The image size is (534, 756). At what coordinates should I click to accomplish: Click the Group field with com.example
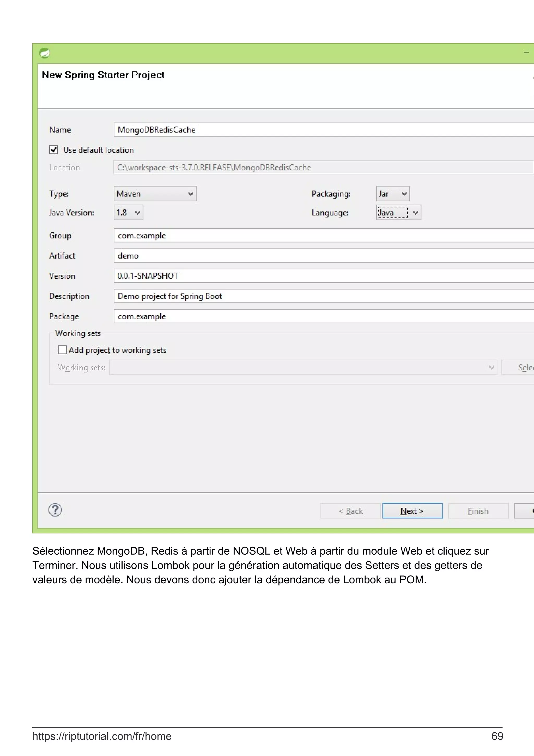(x=324, y=236)
